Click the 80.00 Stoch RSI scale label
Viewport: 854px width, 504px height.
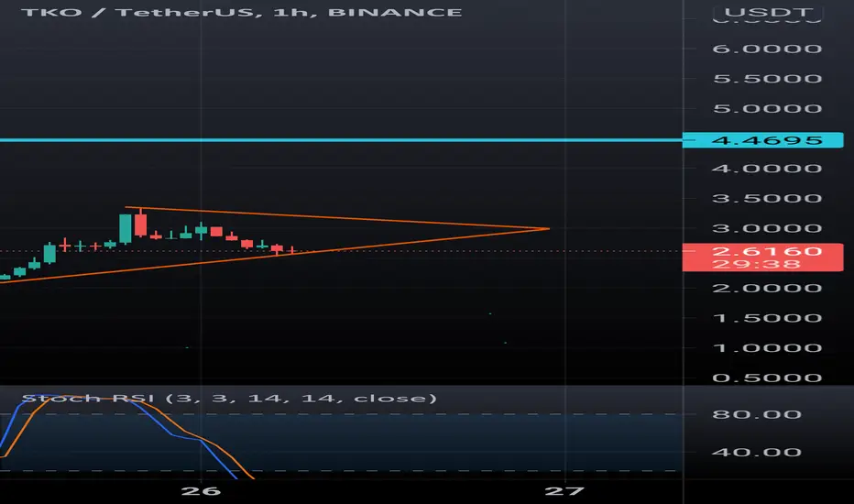(x=757, y=414)
